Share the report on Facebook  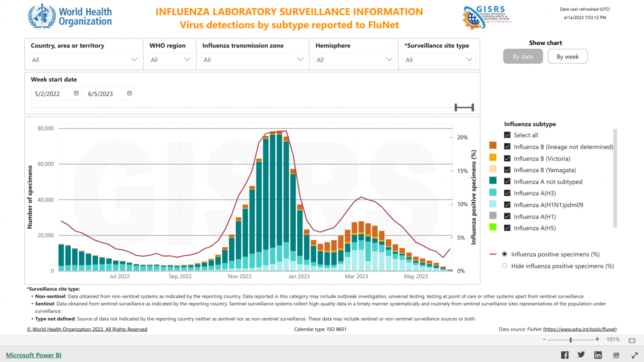[x=565, y=354]
